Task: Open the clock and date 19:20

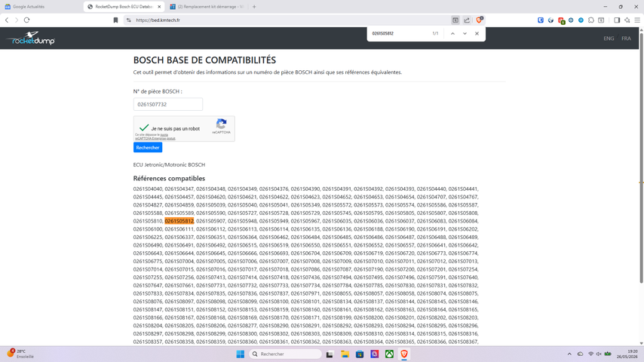Action: click(x=627, y=354)
